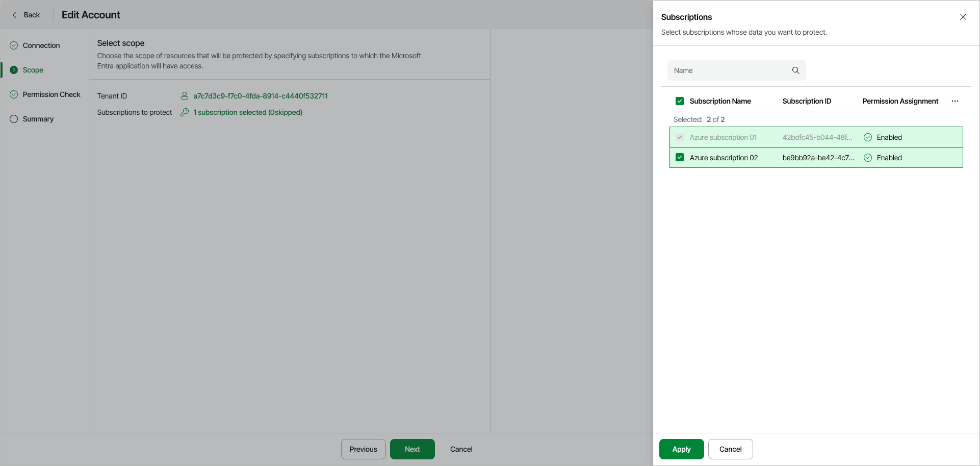Go to the Connection step

click(x=41, y=45)
